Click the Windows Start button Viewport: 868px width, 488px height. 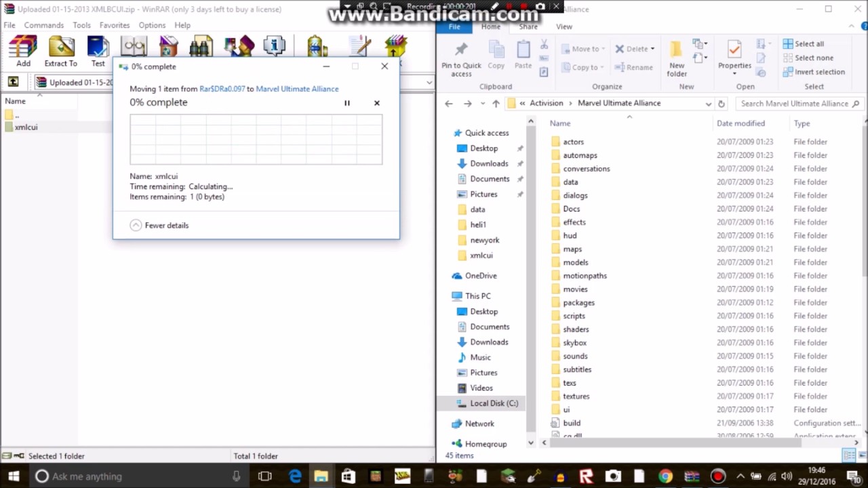click(x=14, y=476)
